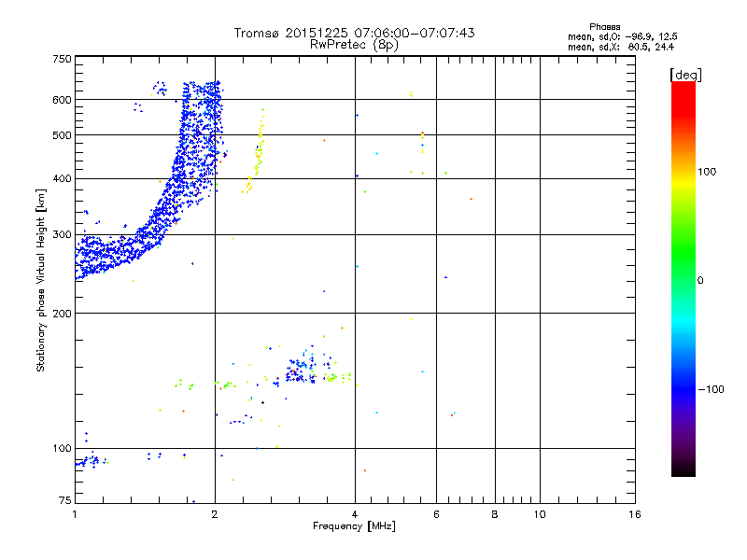
Task: Click the x-axis tick label '1'
Action: (75, 514)
